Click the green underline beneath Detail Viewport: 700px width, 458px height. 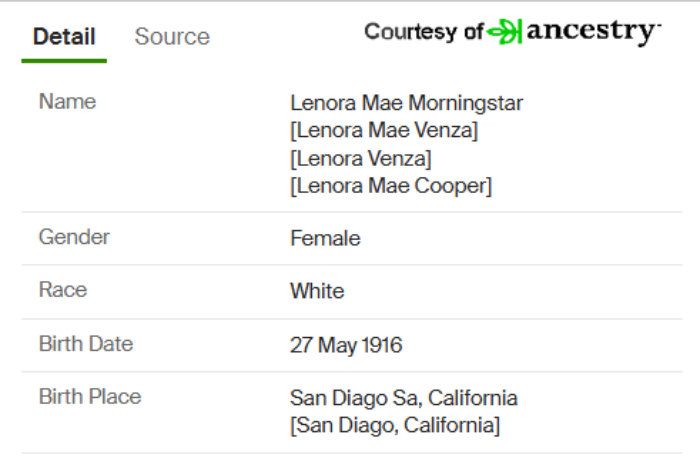[x=64, y=61]
